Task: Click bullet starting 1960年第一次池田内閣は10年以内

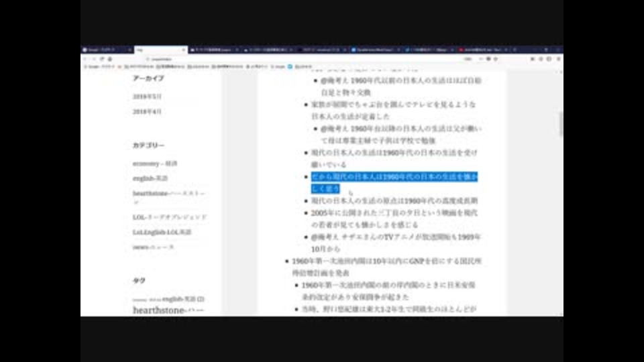Action: click(x=386, y=267)
